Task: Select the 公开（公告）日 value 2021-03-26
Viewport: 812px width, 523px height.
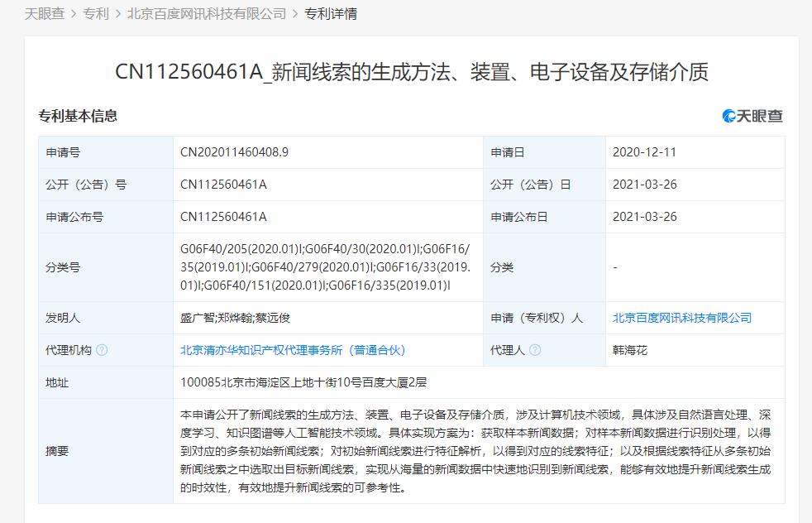Action: coord(645,185)
